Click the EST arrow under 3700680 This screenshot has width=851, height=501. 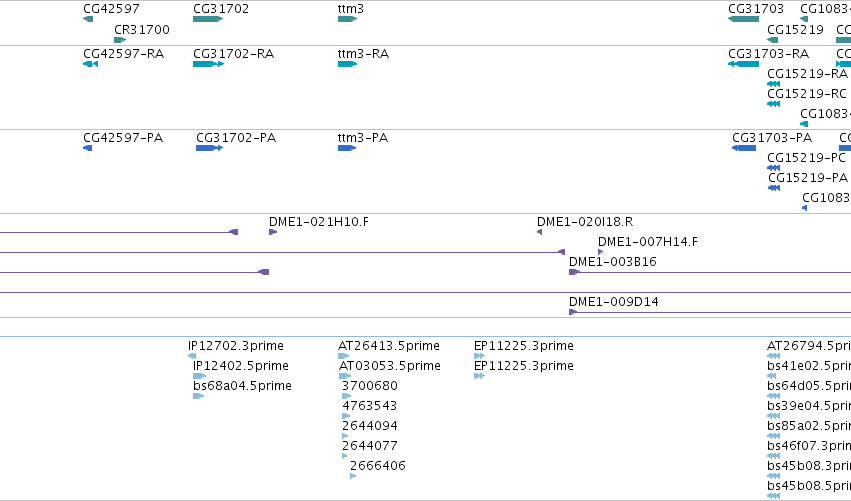point(347,396)
